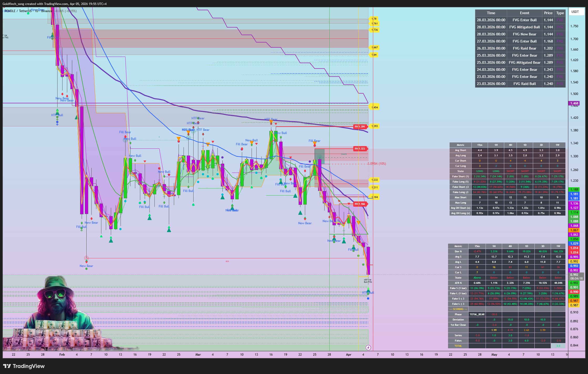Click the purple 1.468 price axis label
This screenshot has height=374, width=588.
coord(574,103)
